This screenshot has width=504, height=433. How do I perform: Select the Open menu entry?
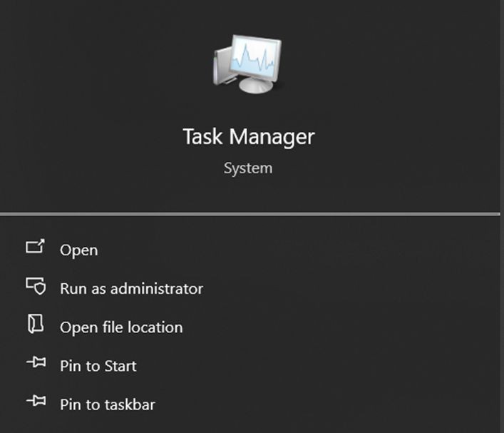[x=78, y=250]
